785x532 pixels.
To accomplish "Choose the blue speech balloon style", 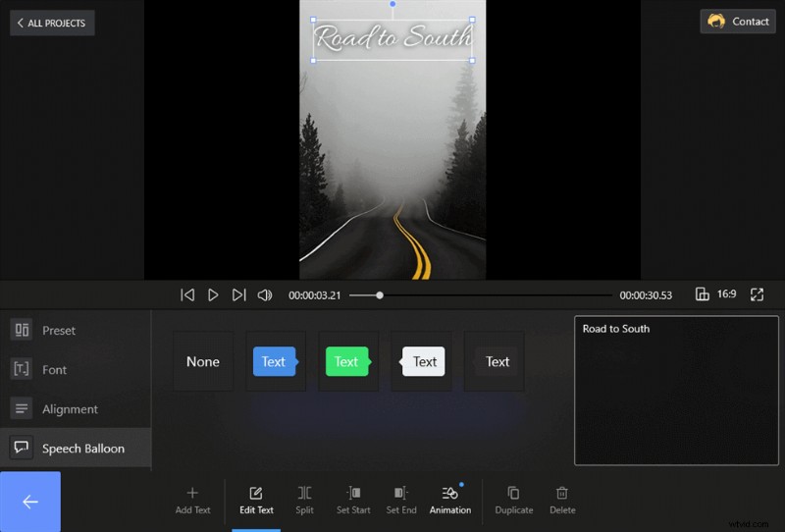I will (x=276, y=361).
